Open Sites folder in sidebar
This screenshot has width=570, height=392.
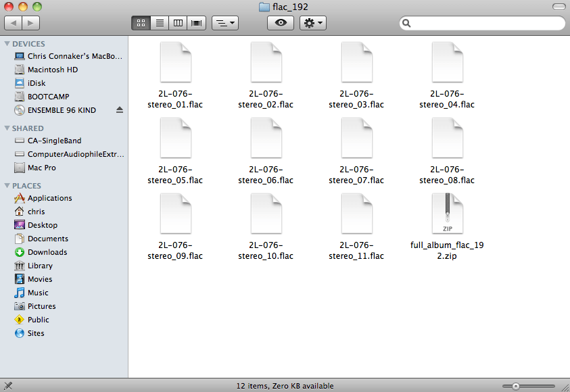click(29, 333)
